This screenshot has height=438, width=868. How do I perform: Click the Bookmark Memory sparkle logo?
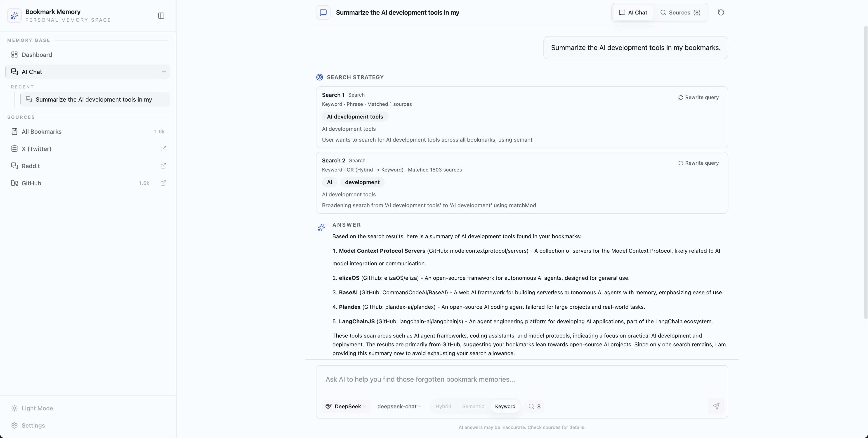(x=14, y=16)
